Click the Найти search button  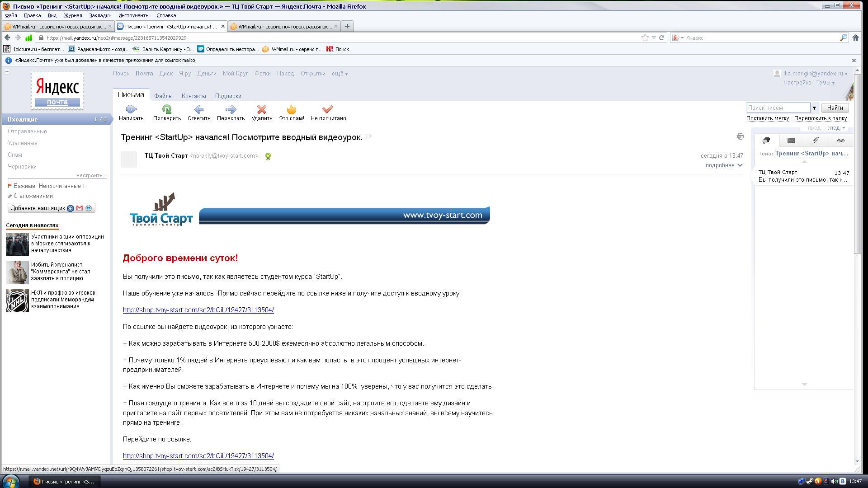click(x=835, y=108)
